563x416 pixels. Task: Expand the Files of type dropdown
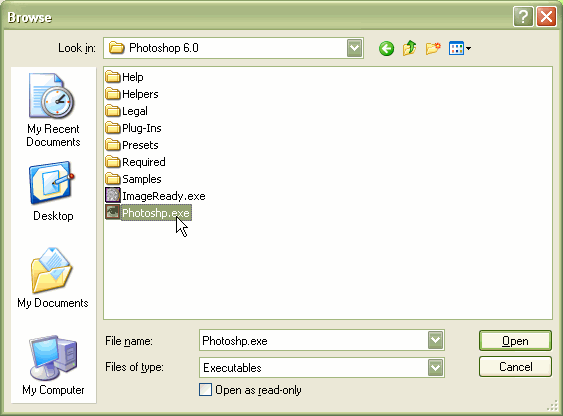coord(436,367)
